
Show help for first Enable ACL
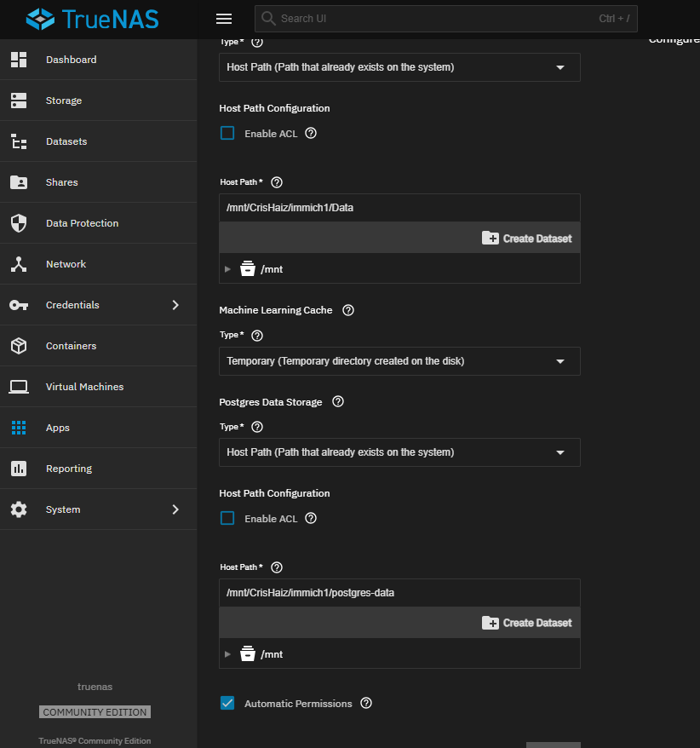pyautogui.click(x=311, y=133)
